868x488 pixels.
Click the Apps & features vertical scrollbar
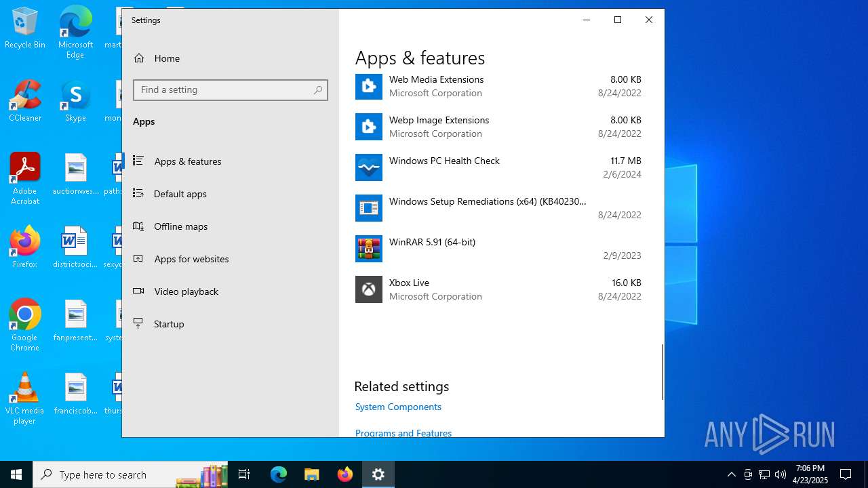663,372
